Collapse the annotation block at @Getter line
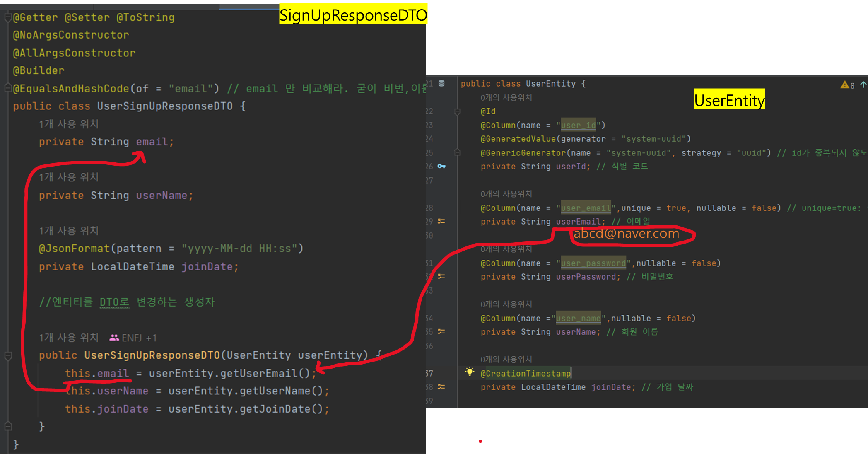Screen dimensions: 868x454 pyautogui.click(x=7, y=17)
